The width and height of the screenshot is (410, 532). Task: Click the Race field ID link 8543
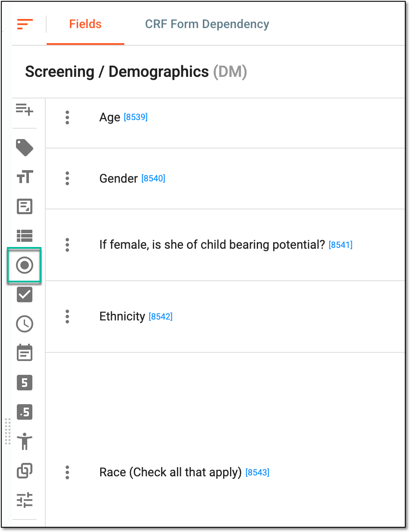(x=257, y=472)
